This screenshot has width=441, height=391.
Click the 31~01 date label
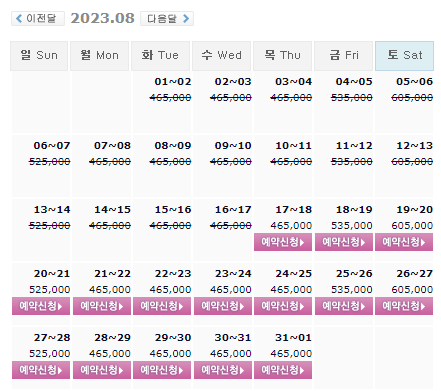[x=294, y=338]
